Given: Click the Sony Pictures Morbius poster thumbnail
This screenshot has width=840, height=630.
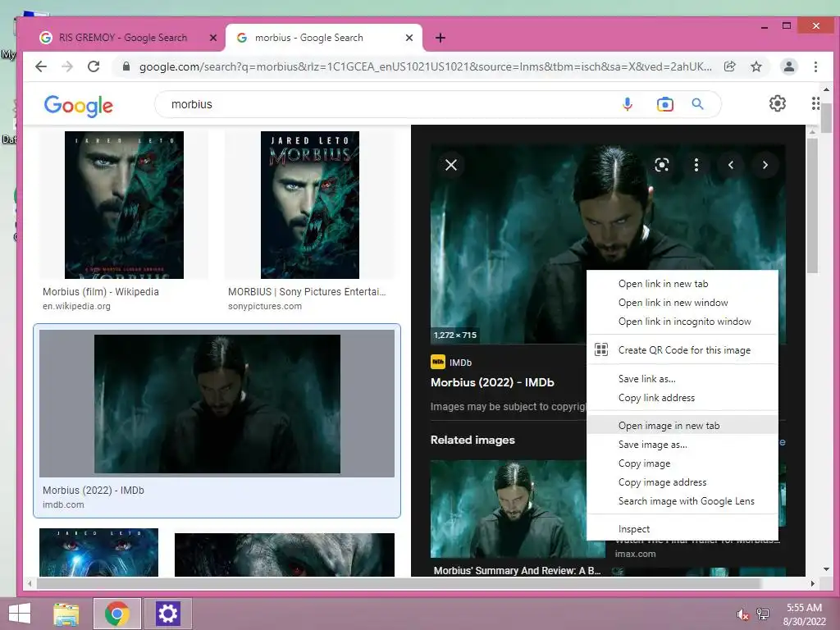Looking at the screenshot, I should 309,204.
